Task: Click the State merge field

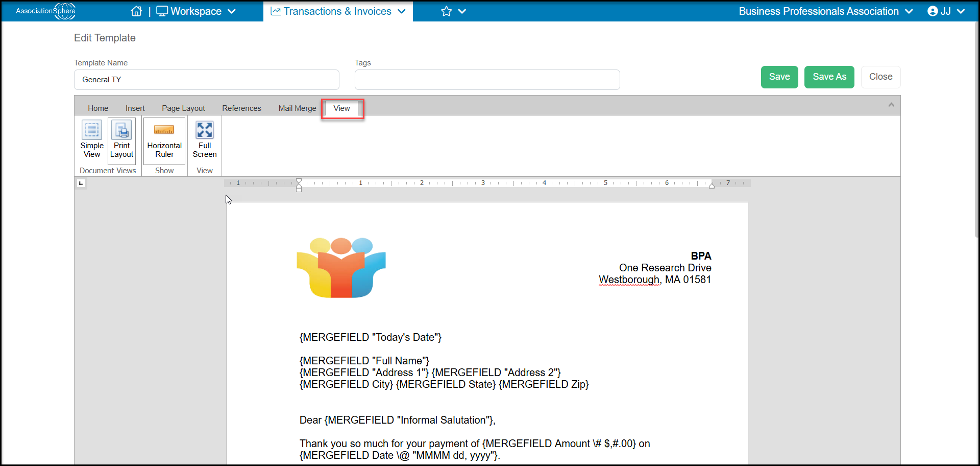Action: pyautogui.click(x=446, y=384)
